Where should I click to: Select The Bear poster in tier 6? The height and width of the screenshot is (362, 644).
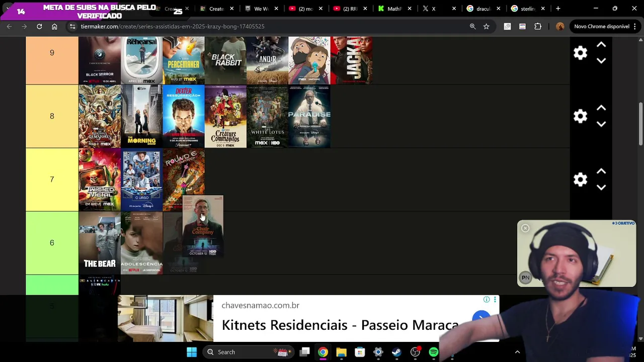[x=100, y=243]
